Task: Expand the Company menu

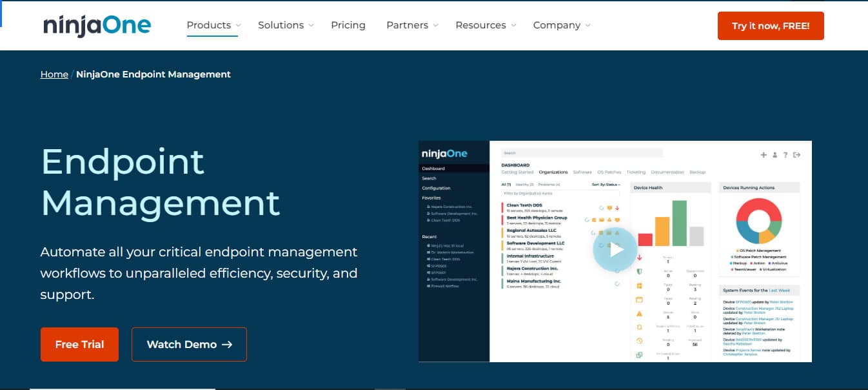Action: 561,25
